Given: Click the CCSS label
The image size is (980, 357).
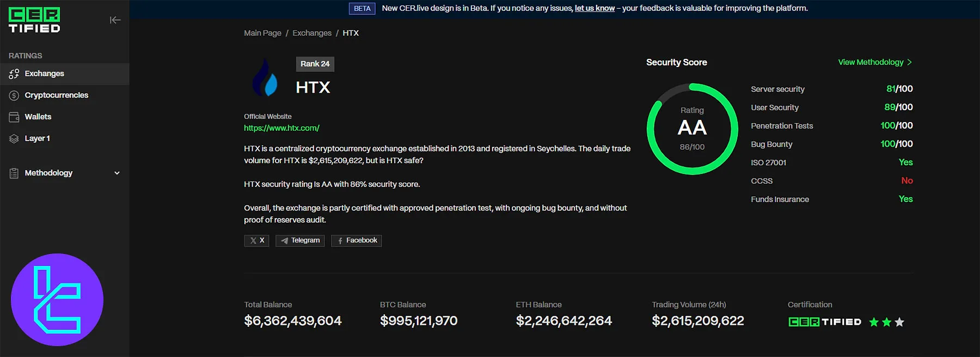Looking at the screenshot, I should [762, 181].
